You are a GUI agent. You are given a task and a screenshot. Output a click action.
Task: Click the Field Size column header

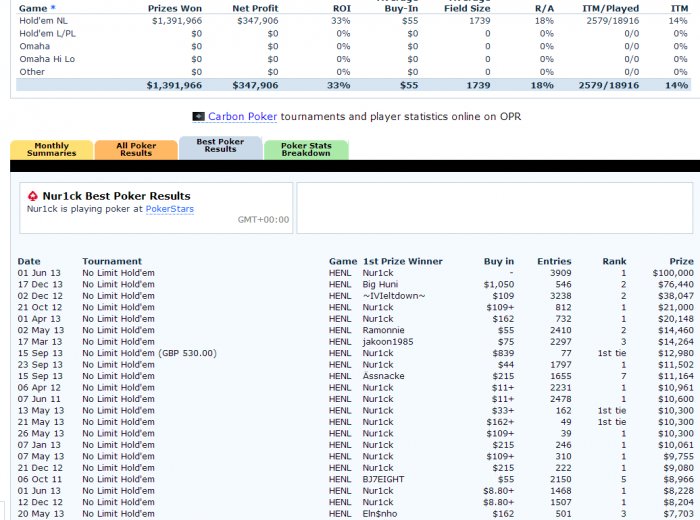[x=467, y=8]
